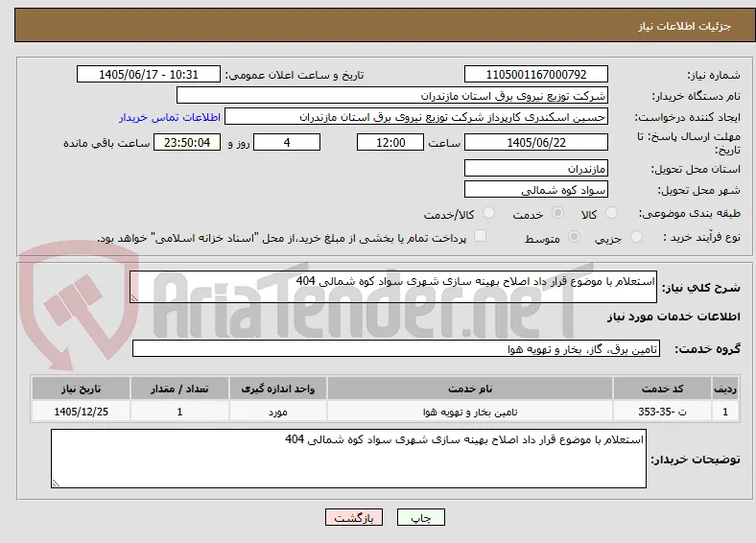This screenshot has width=756, height=543.
Task: Click the اطلاعات خدمات مورد نیاز heading
Action: 673,317
